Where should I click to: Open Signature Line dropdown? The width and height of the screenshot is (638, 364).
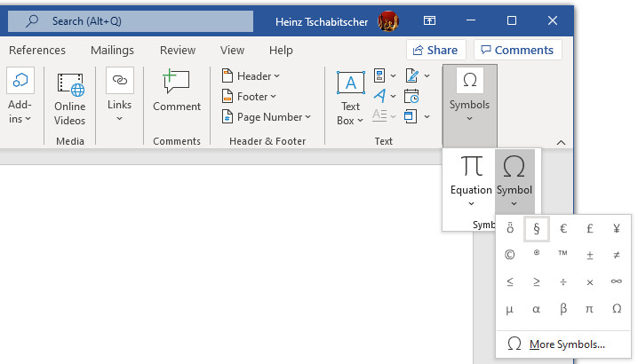pos(418,75)
